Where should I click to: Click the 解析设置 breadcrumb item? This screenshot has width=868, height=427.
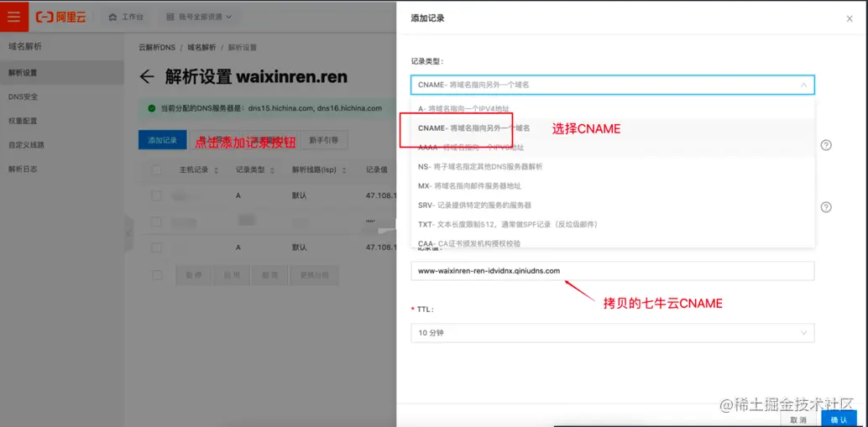[243, 48]
